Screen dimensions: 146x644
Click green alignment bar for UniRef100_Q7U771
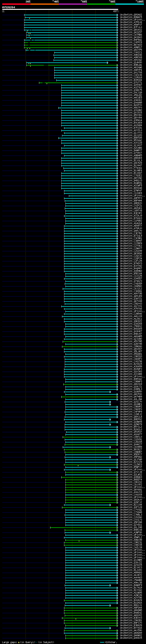pyautogui.click(x=78, y=82)
